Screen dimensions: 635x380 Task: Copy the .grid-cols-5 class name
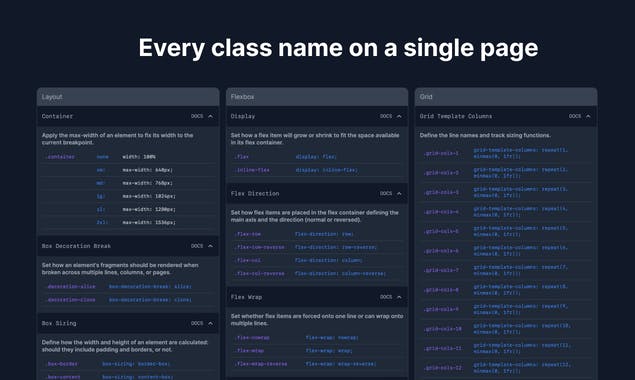coord(441,231)
